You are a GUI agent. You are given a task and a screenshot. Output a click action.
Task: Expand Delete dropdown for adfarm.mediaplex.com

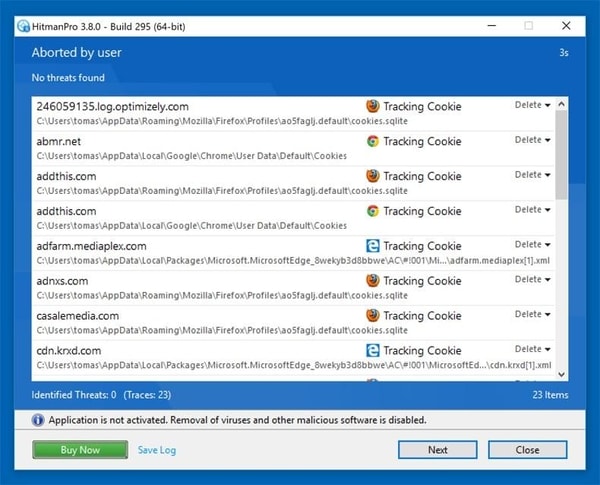pos(532,245)
